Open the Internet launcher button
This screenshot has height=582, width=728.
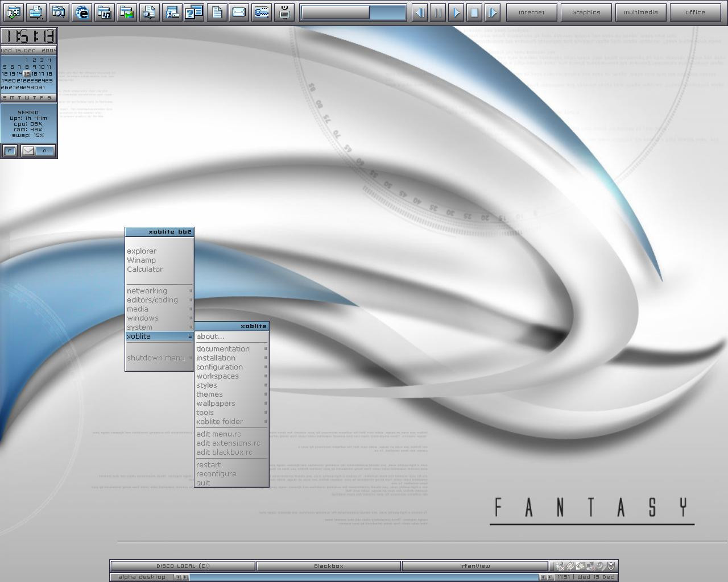pyautogui.click(x=532, y=12)
